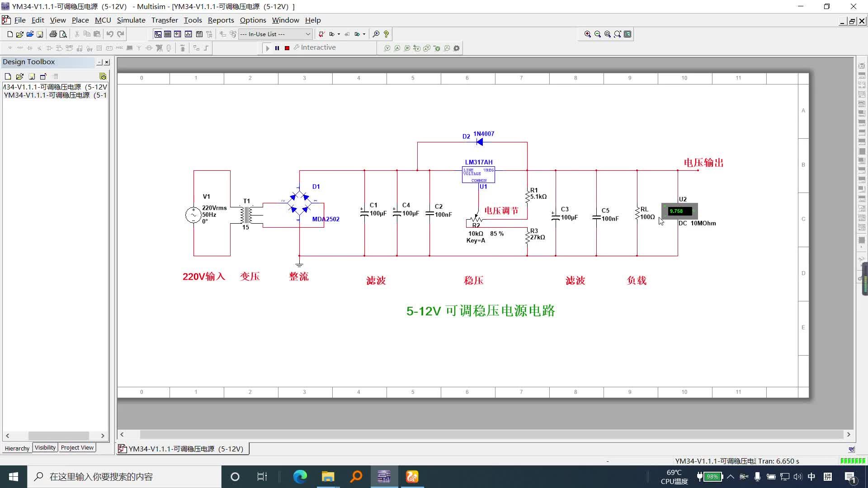
Task: Toggle Design Toolbox visibility icon
Action: (158, 34)
